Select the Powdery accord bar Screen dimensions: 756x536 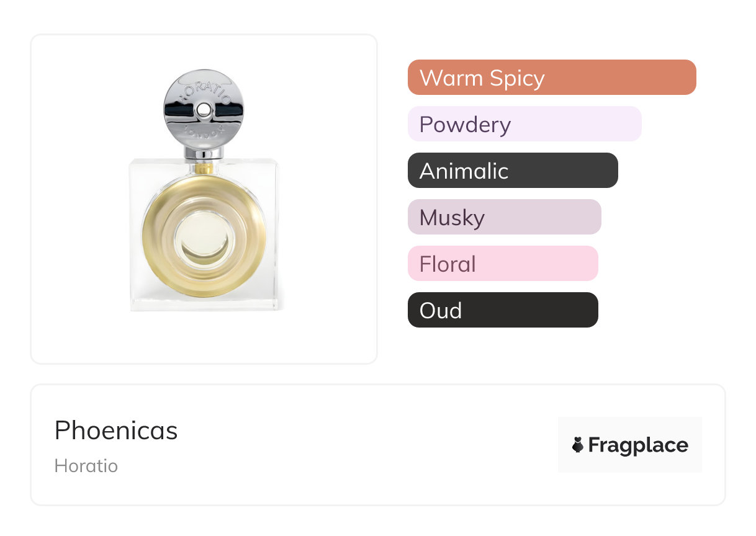pyautogui.click(x=524, y=124)
